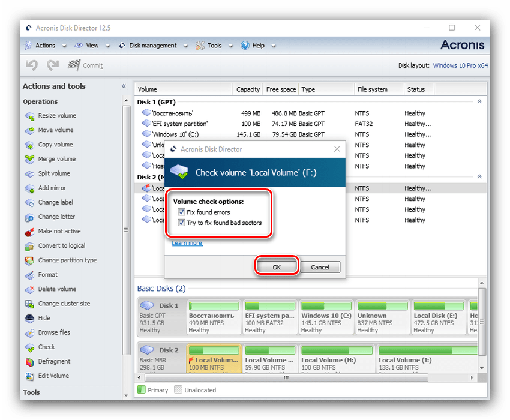Collapse the Actions and tools panel

click(x=124, y=86)
